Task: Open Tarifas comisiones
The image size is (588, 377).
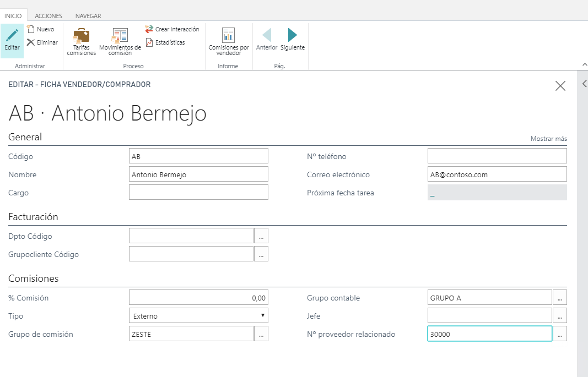Action: tap(82, 42)
